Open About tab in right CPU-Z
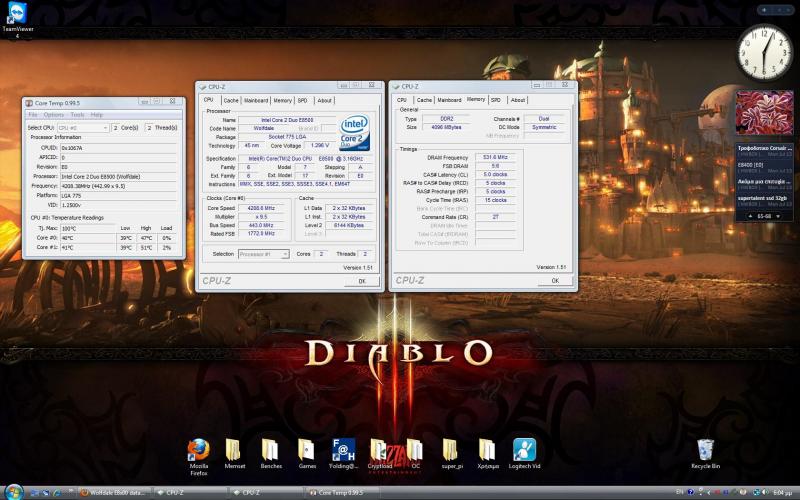This screenshot has height=500, width=800. click(x=517, y=100)
